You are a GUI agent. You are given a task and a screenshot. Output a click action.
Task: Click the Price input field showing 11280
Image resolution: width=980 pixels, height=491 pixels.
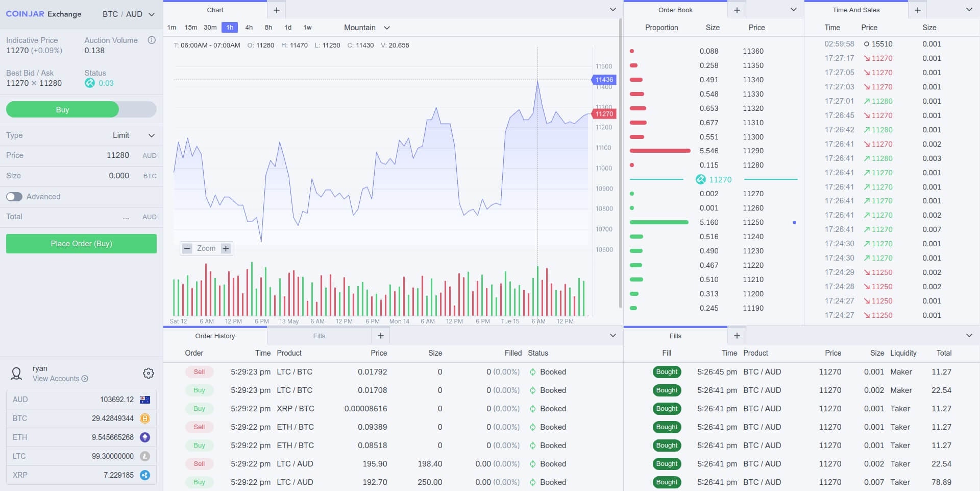click(x=81, y=155)
